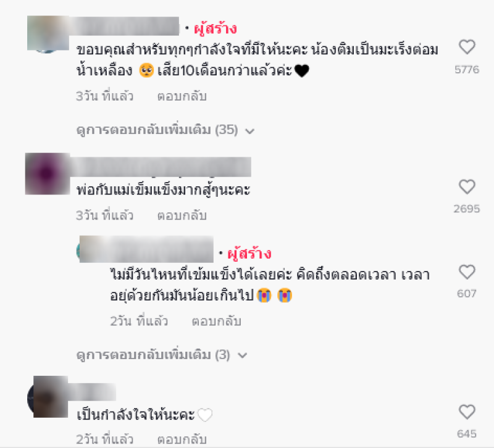Screen dimensions: 494x448
Task: Click the ผู้สร้าง badge on top comment
Action: click(215, 29)
